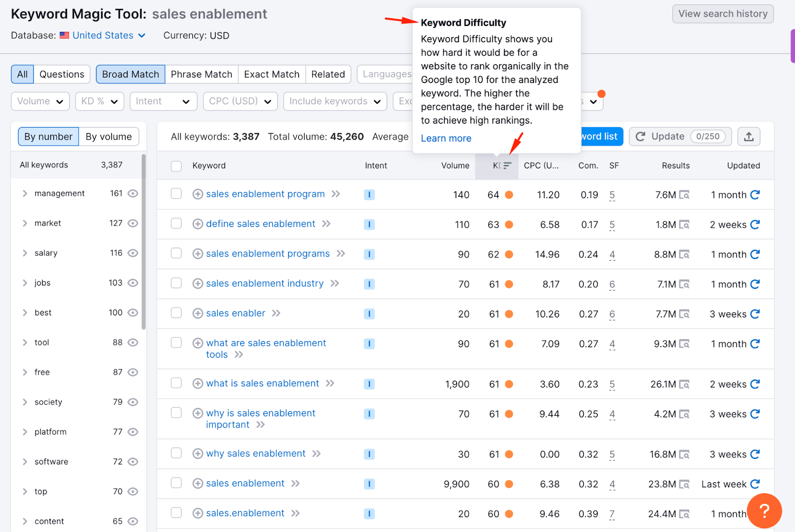Select the 'sales enablement industry' row checkbox
The width and height of the screenshot is (795, 532).
[x=176, y=283]
